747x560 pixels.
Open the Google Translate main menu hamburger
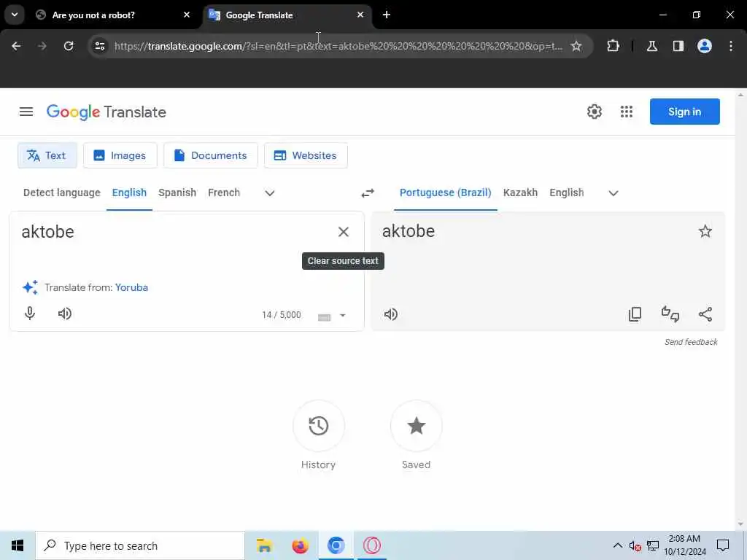(x=26, y=112)
